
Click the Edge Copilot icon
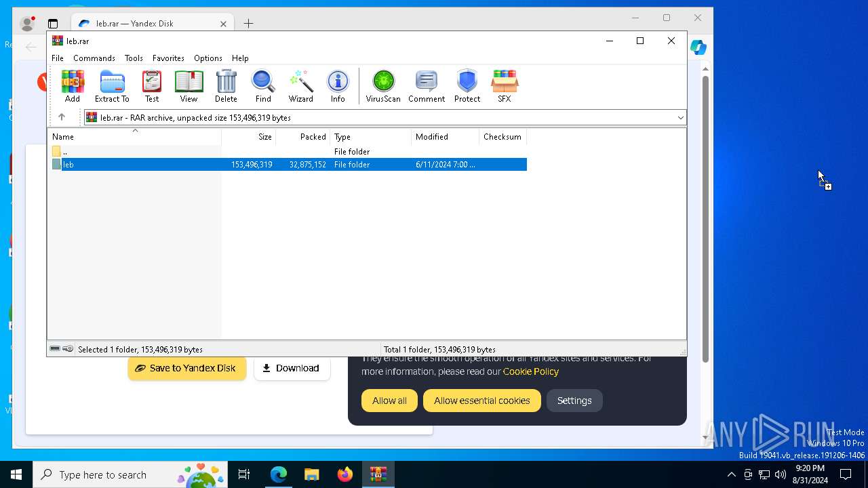coord(698,47)
